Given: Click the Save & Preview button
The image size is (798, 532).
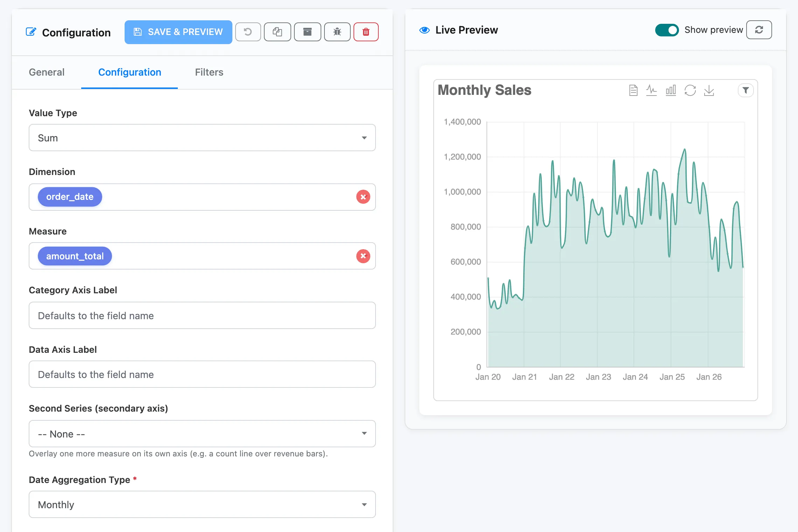Looking at the screenshot, I should point(178,32).
